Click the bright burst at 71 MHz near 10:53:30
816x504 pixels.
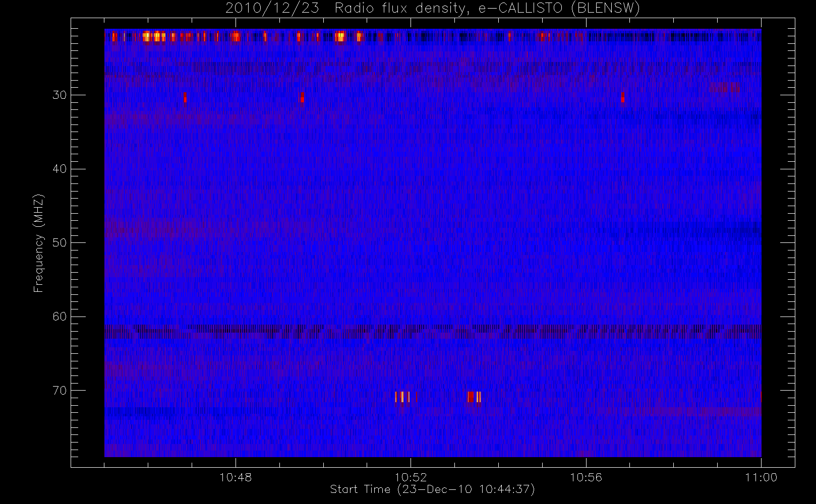pyautogui.click(x=474, y=397)
